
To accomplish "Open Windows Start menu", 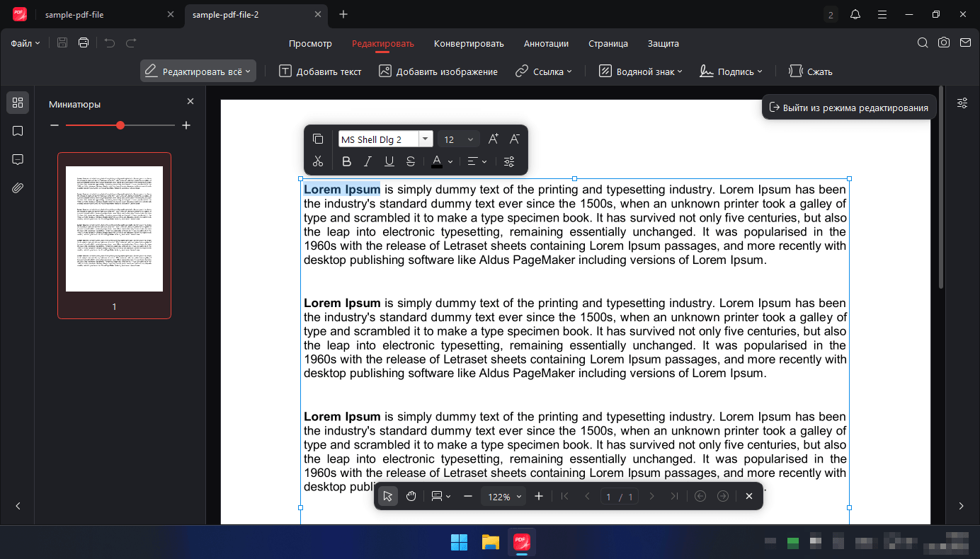I will tap(459, 543).
